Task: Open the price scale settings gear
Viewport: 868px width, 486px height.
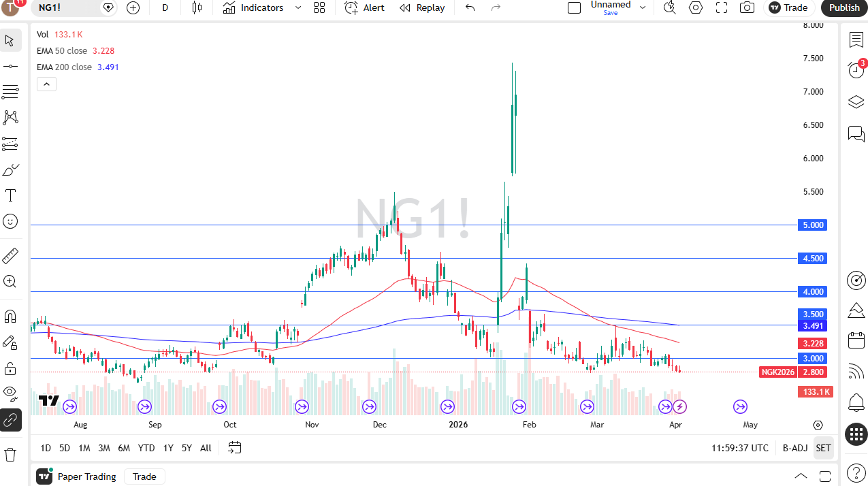Action: (818, 425)
